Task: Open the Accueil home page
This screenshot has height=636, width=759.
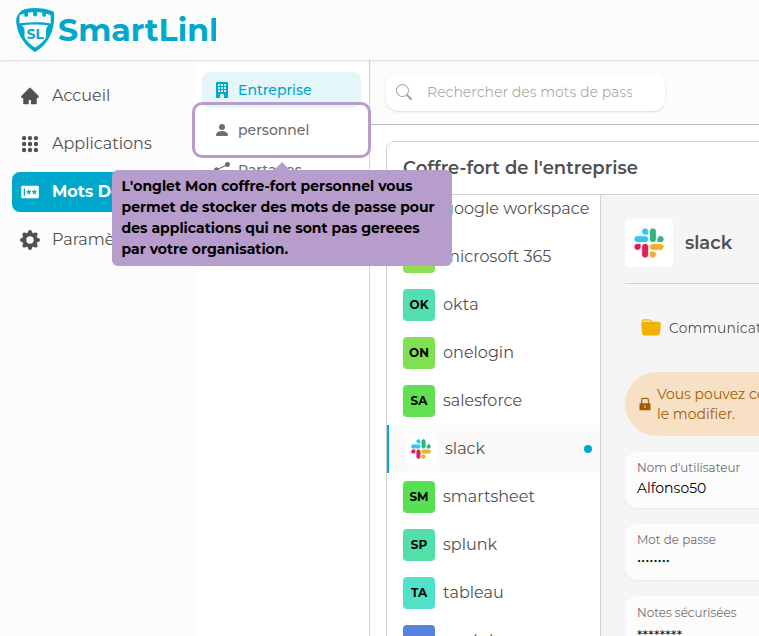Action: pos(80,96)
